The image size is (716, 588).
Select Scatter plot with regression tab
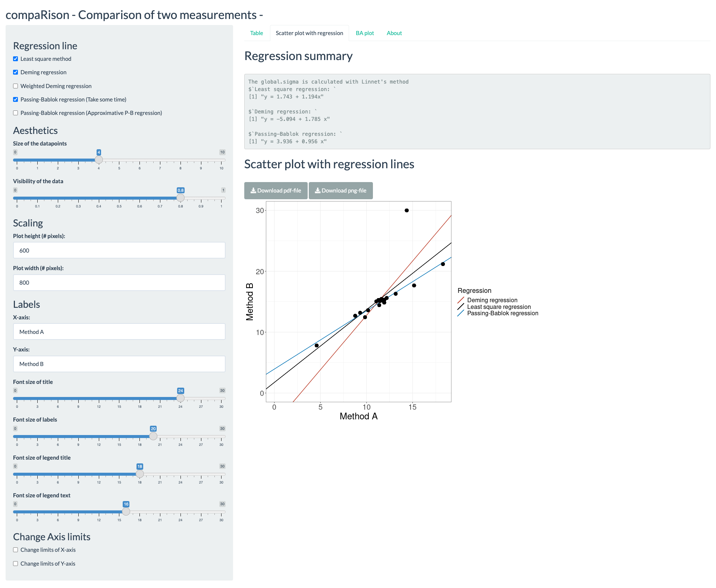coord(310,33)
